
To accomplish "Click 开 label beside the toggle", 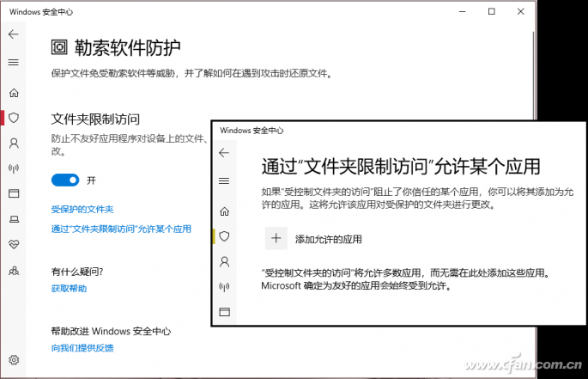I will pos(92,180).
